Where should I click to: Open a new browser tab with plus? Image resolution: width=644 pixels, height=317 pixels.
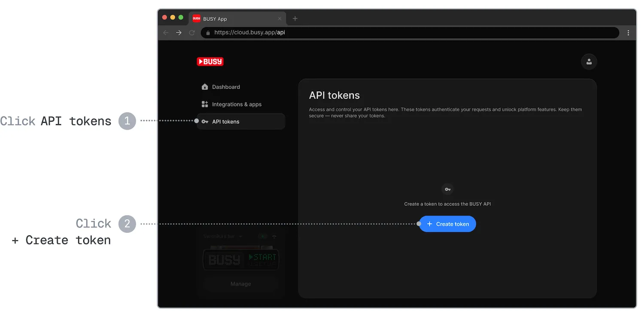pos(295,18)
